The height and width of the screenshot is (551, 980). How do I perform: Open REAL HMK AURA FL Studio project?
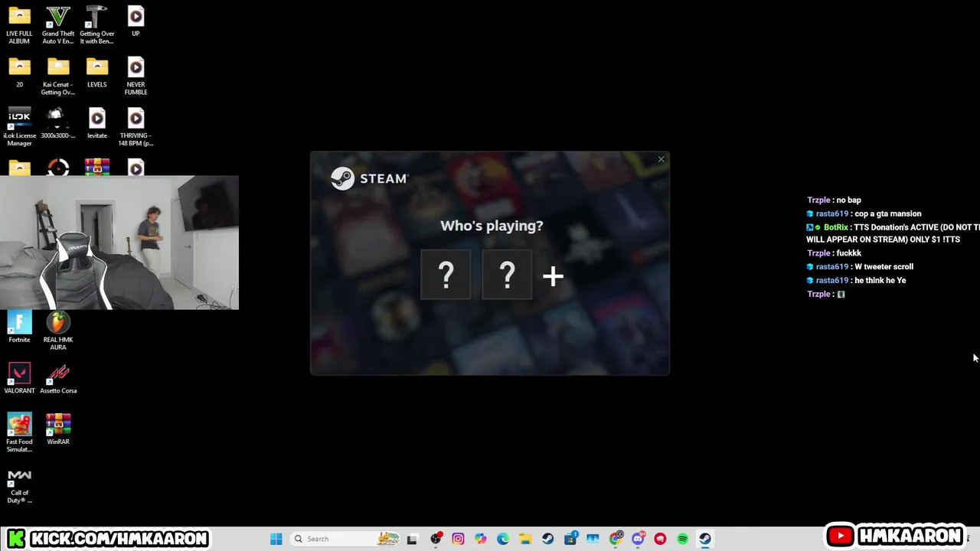pos(58,331)
